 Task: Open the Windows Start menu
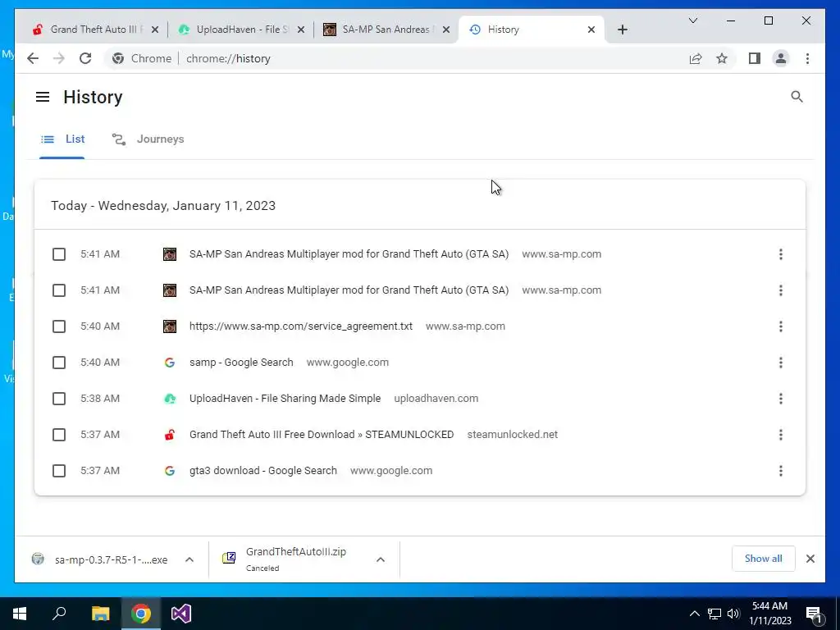pos(20,614)
